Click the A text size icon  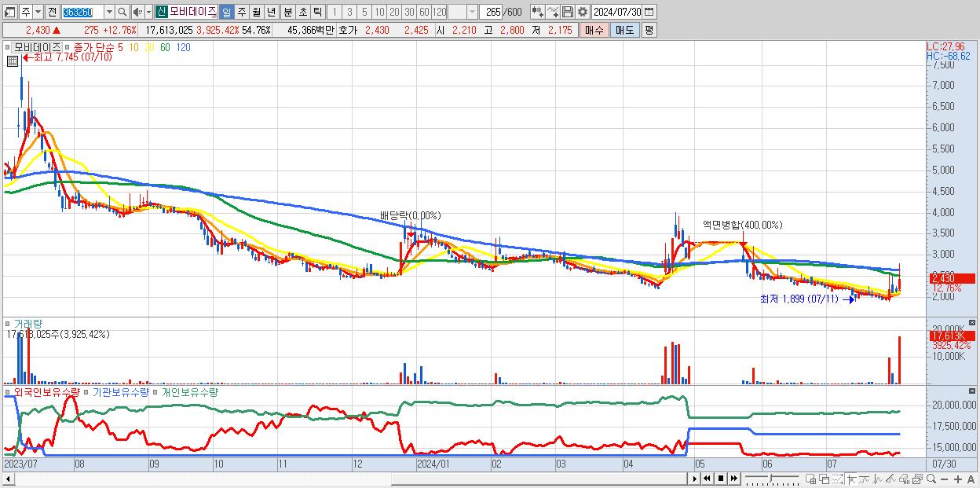tap(971, 479)
